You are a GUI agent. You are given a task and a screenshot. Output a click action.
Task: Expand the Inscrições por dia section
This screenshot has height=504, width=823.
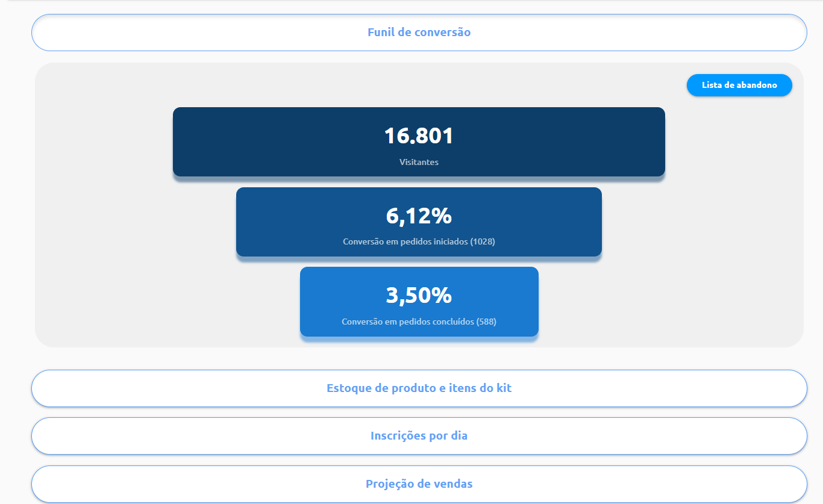(x=419, y=436)
